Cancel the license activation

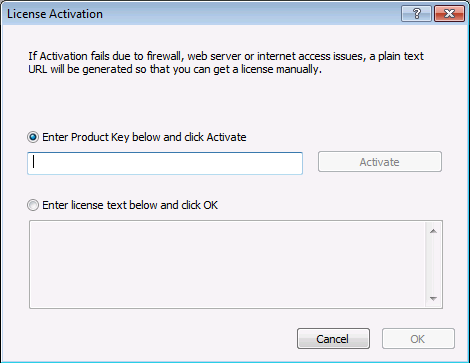333,339
